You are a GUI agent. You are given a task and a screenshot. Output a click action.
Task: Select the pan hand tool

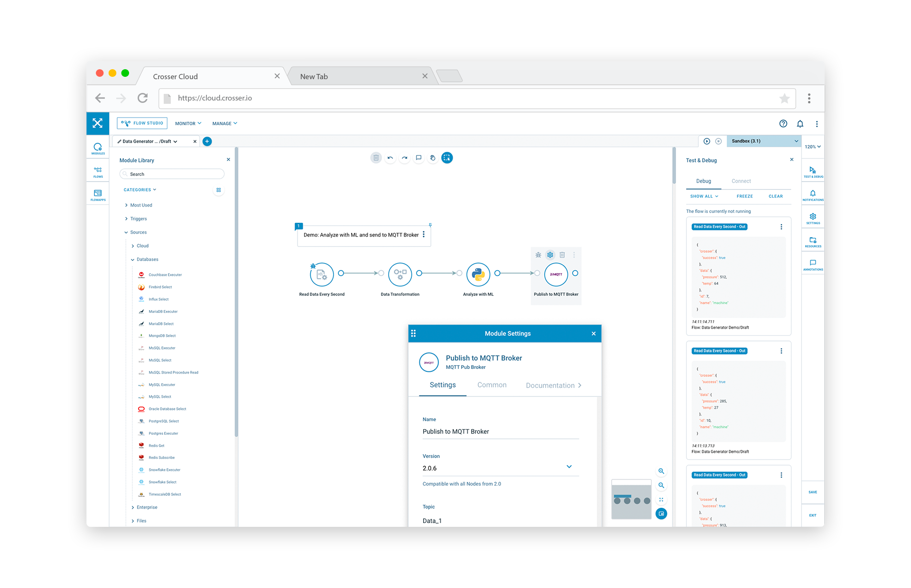433,158
